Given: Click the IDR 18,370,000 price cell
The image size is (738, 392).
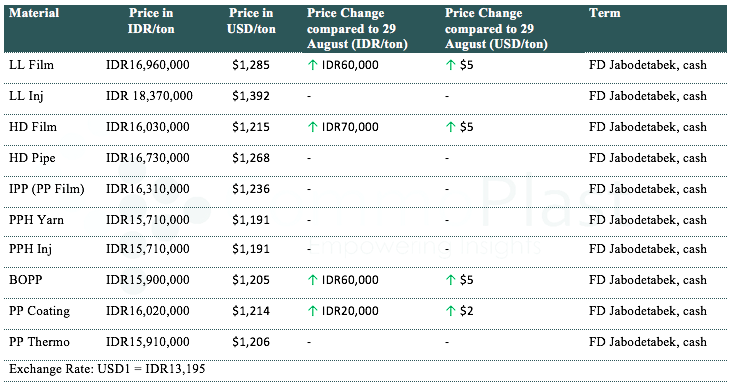Looking at the screenshot, I should tap(149, 96).
